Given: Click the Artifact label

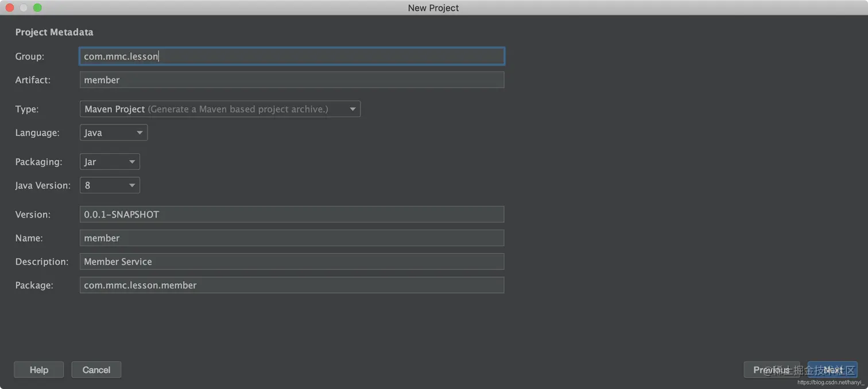Looking at the screenshot, I should (33, 80).
